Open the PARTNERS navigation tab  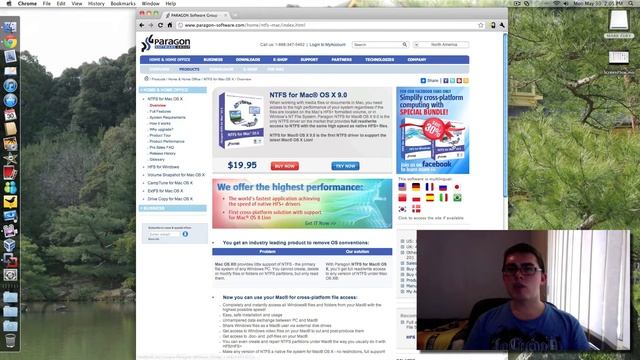(x=342, y=60)
